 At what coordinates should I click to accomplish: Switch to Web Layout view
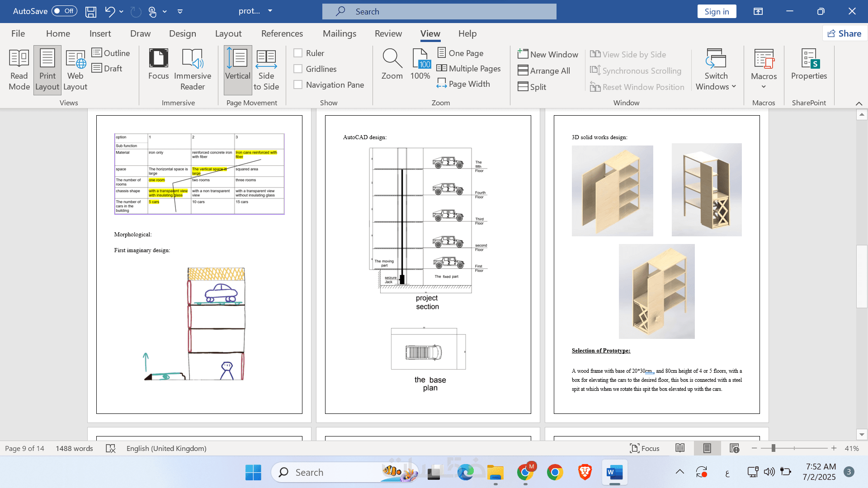[x=75, y=70]
